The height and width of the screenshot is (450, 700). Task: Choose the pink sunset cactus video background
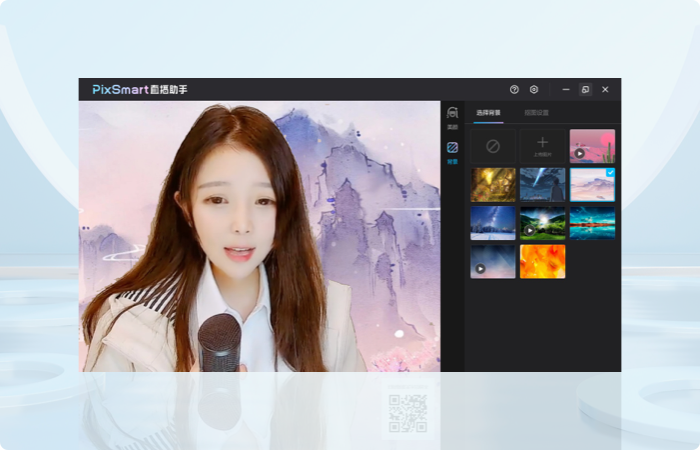tap(592, 146)
